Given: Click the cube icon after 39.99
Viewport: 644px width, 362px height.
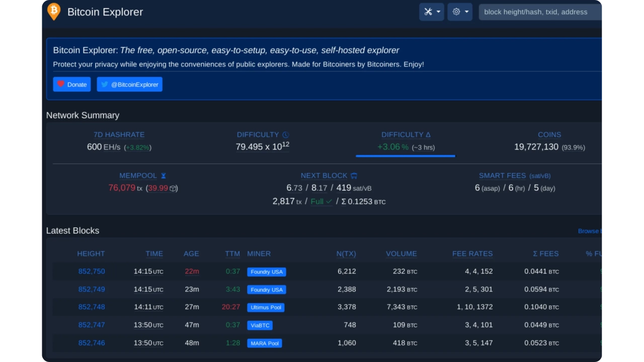Looking at the screenshot, I should pos(173,188).
